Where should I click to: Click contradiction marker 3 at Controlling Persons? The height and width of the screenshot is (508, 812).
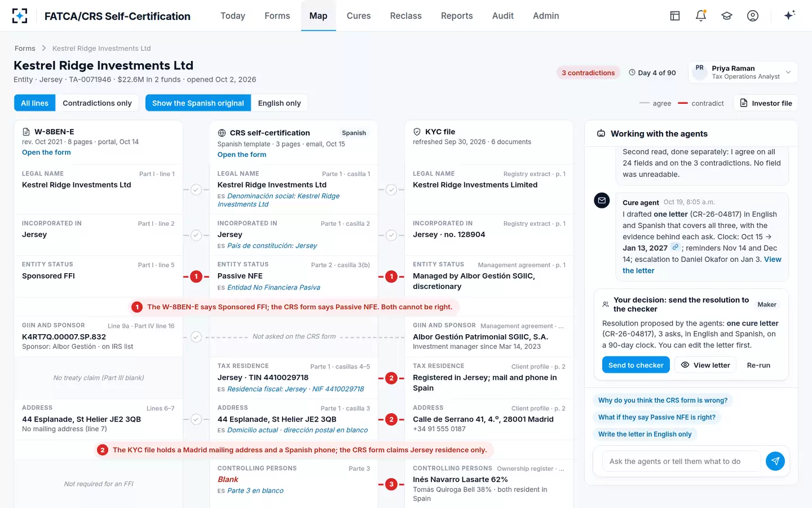point(391,484)
